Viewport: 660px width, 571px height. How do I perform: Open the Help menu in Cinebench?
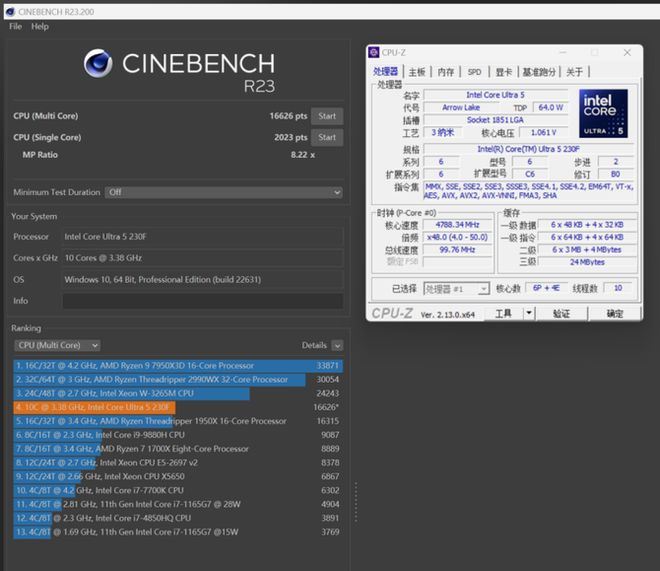click(x=40, y=26)
